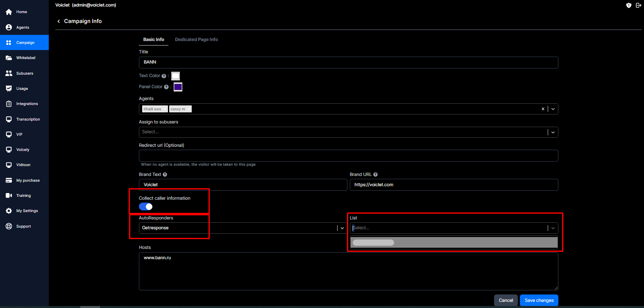
Task: Expand the Agents dropdown arrow
Action: pyautogui.click(x=553, y=109)
